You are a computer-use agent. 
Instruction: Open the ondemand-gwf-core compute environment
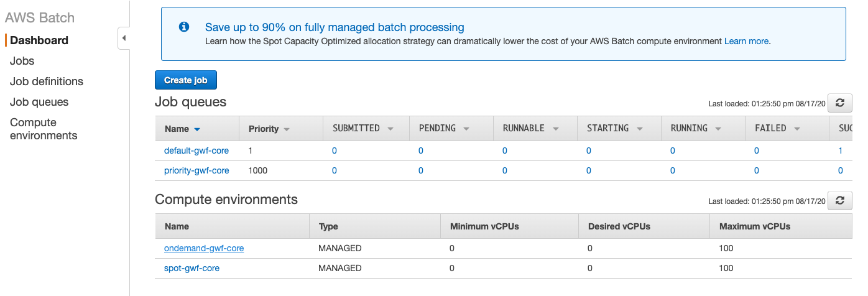tap(204, 248)
